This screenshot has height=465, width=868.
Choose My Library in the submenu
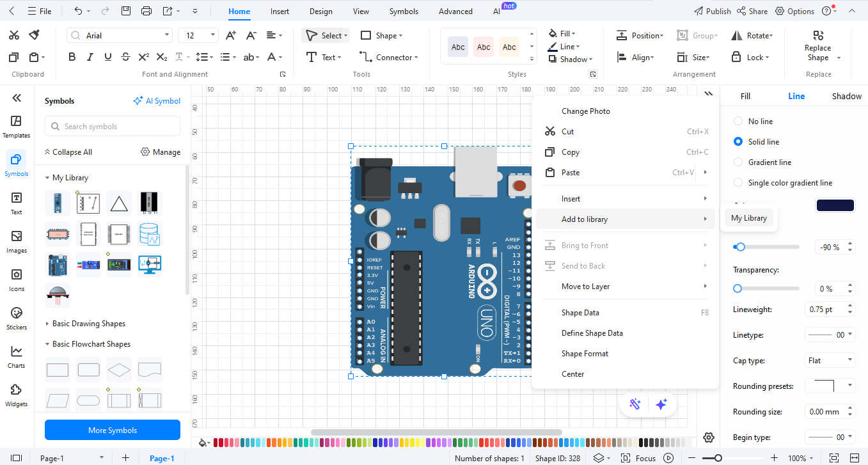tap(749, 218)
